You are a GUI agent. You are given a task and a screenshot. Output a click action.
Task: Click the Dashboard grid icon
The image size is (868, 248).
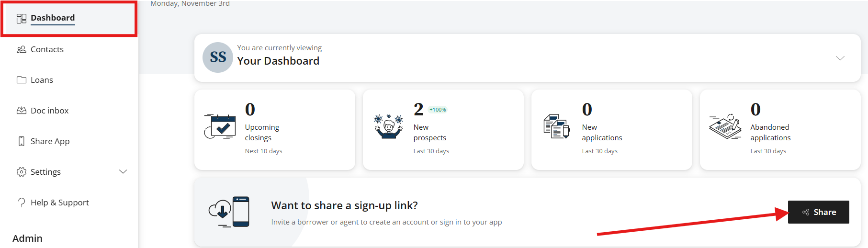tap(21, 18)
